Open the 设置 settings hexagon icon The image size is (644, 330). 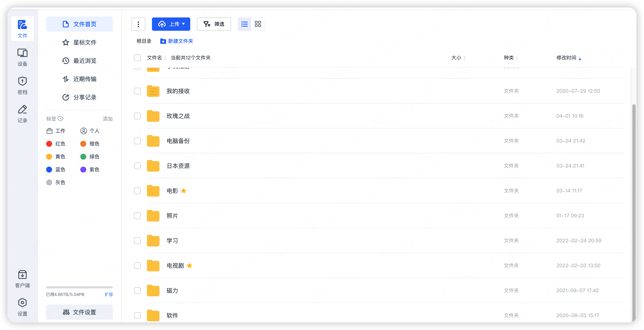tap(22, 303)
